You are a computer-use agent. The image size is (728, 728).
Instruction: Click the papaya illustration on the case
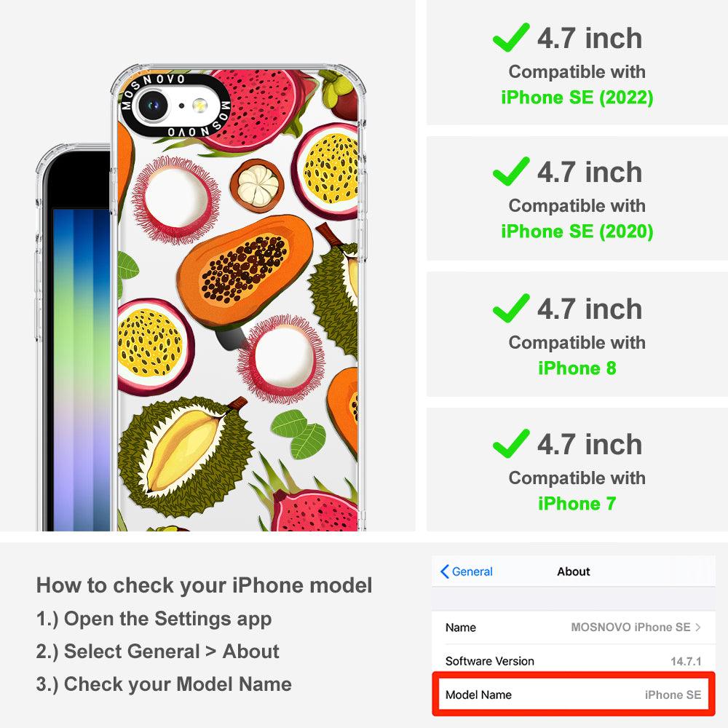[245, 271]
